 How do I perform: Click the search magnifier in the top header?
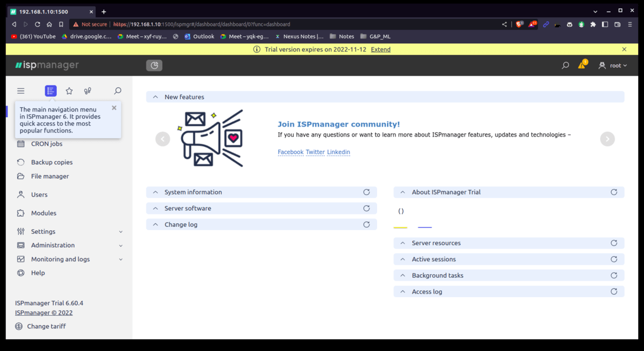(x=566, y=66)
